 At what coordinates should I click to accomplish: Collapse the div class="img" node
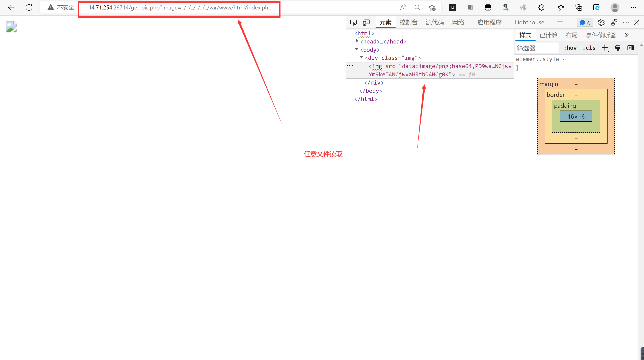pyautogui.click(x=361, y=57)
